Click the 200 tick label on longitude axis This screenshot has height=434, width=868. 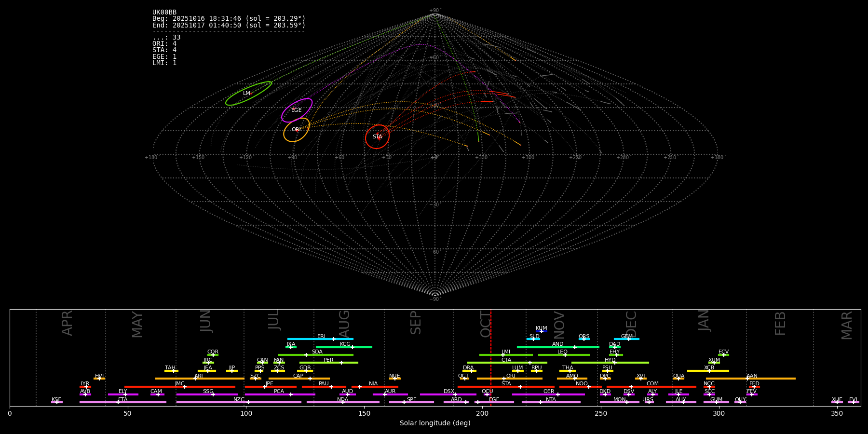click(x=482, y=413)
